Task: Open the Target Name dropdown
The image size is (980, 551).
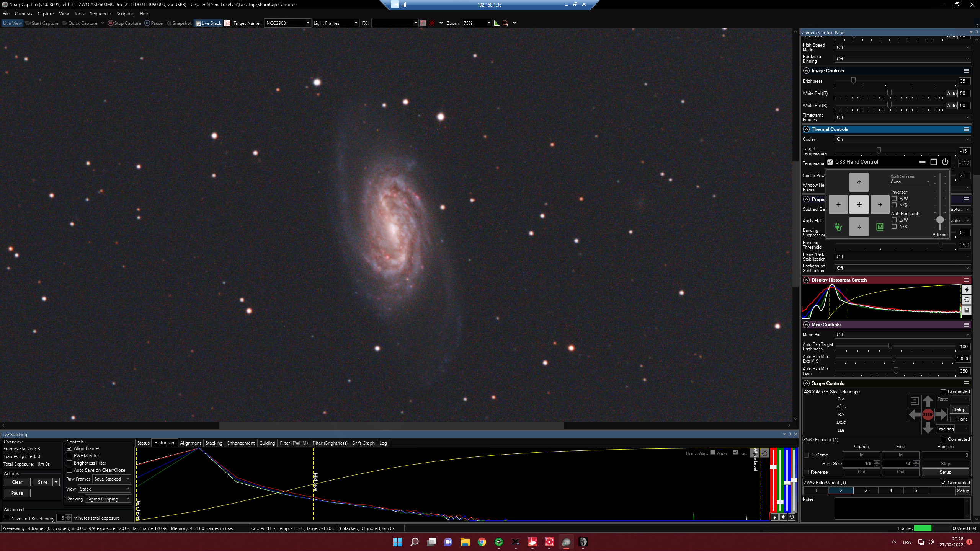Action: pyautogui.click(x=307, y=23)
